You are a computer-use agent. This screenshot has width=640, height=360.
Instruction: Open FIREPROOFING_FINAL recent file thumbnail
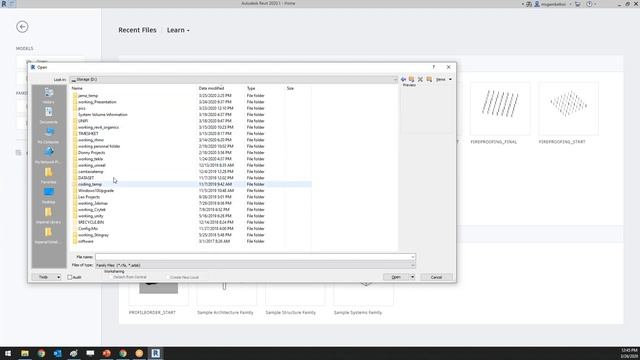[x=500, y=109]
